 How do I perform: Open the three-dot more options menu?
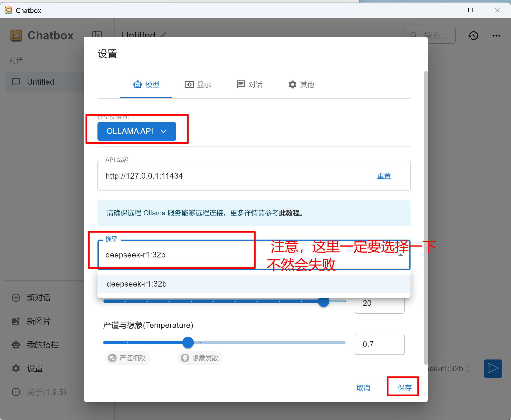(496, 36)
